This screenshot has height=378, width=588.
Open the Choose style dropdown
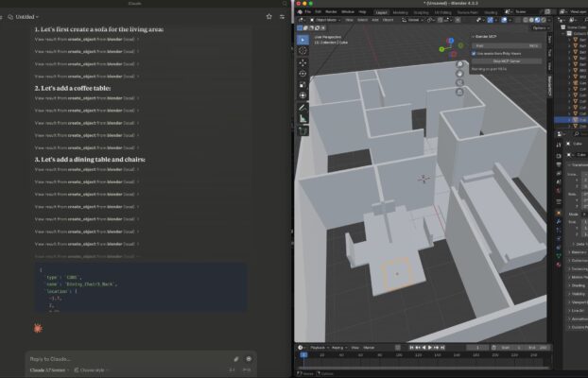[92, 370]
